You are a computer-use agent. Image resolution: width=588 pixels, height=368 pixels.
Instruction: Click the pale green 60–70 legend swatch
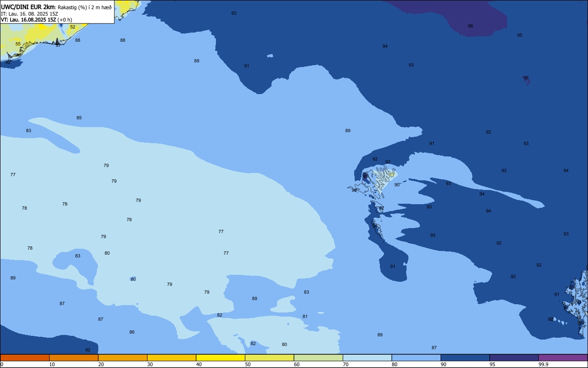[x=318, y=357]
